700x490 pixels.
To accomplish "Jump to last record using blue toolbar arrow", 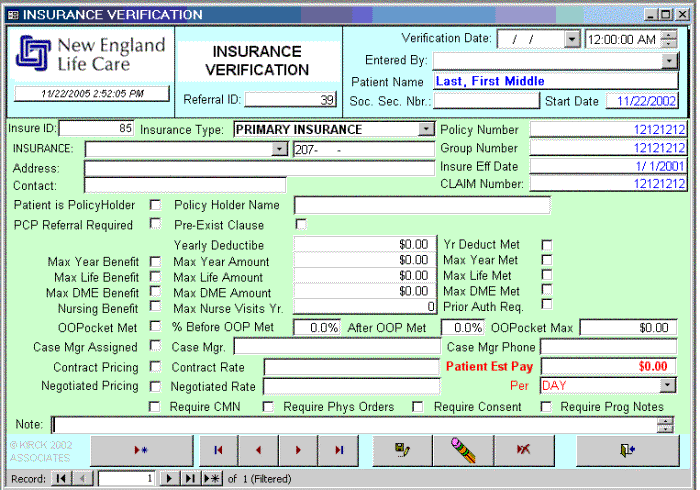I will [339, 450].
